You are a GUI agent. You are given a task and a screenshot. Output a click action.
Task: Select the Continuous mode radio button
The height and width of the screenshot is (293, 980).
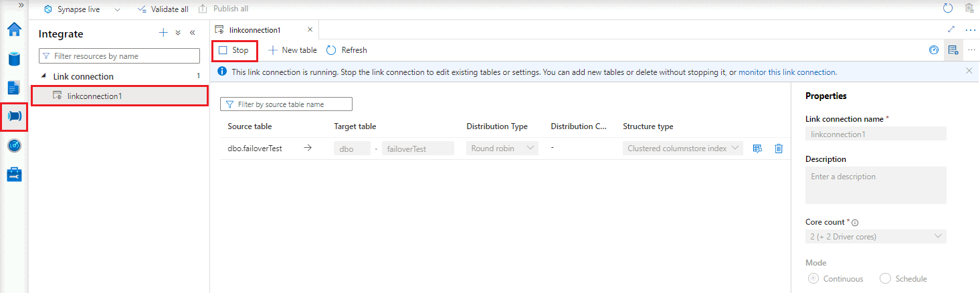coord(813,279)
